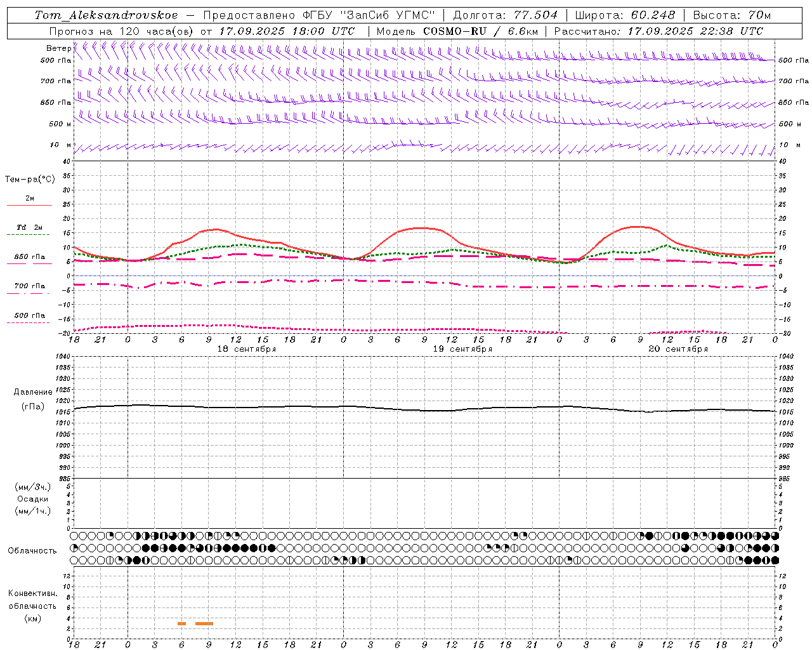Click the Осадки precipitation label

click(33, 499)
